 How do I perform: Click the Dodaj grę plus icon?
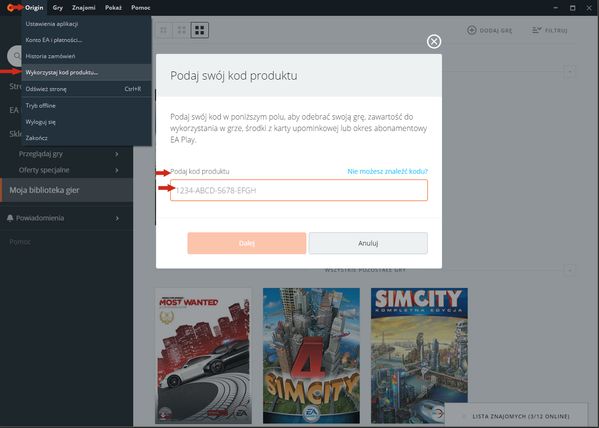coord(472,30)
